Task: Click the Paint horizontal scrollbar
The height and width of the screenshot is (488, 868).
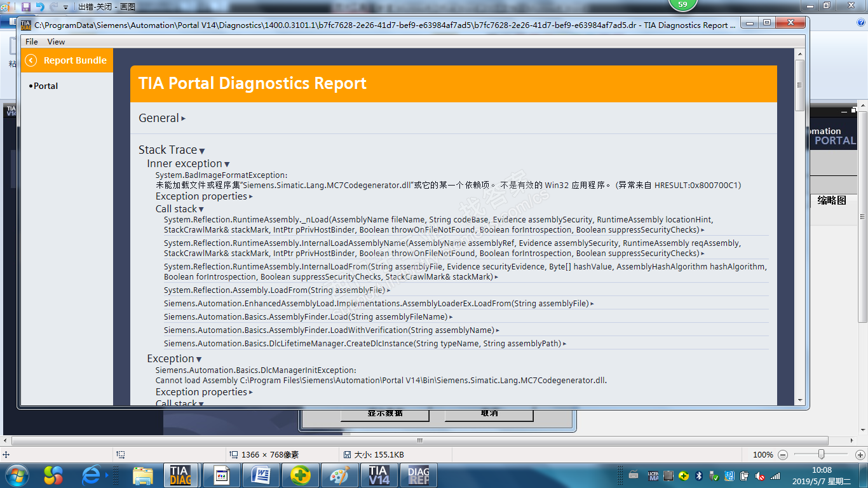Action: (419, 440)
